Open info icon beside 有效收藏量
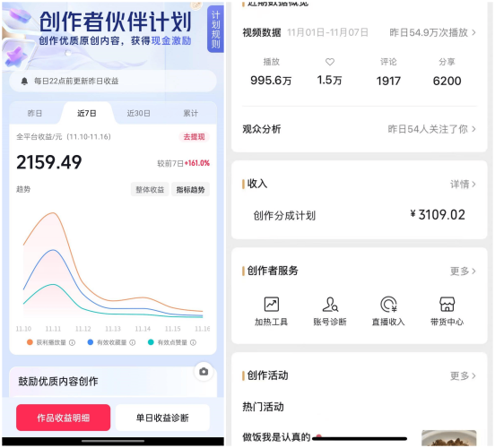 pyautogui.click(x=133, y=342)
